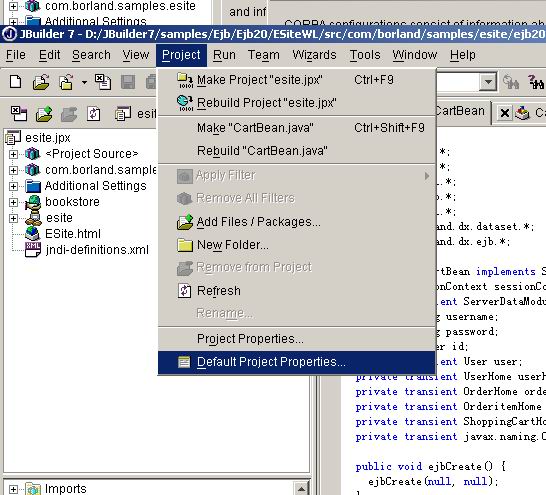Choose Rebuild Project "esite.jpx"
The width and height of the screenshot is (546, 495).
click(296, 103)
